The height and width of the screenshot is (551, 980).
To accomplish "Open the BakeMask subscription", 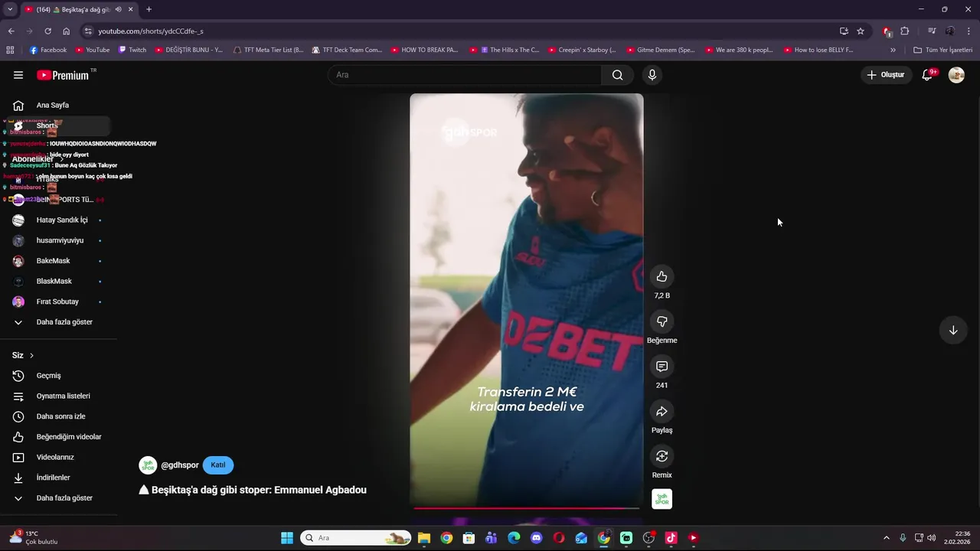I will pos(58,261).
